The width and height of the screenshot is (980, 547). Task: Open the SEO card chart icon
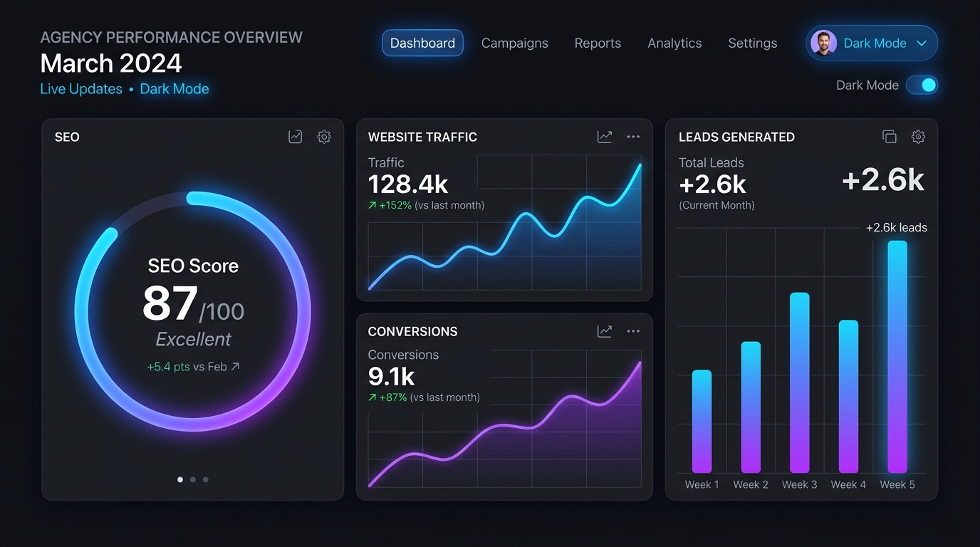click(295, 137)
